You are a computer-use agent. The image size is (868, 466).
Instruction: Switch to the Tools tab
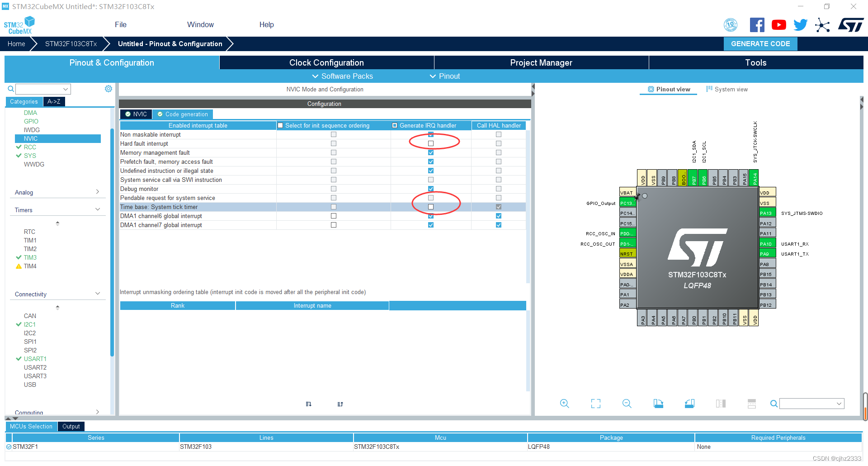(x=756, y=62)
